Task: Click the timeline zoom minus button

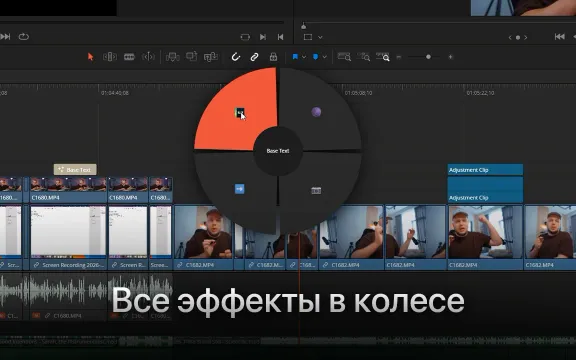Action: point(399,57)
